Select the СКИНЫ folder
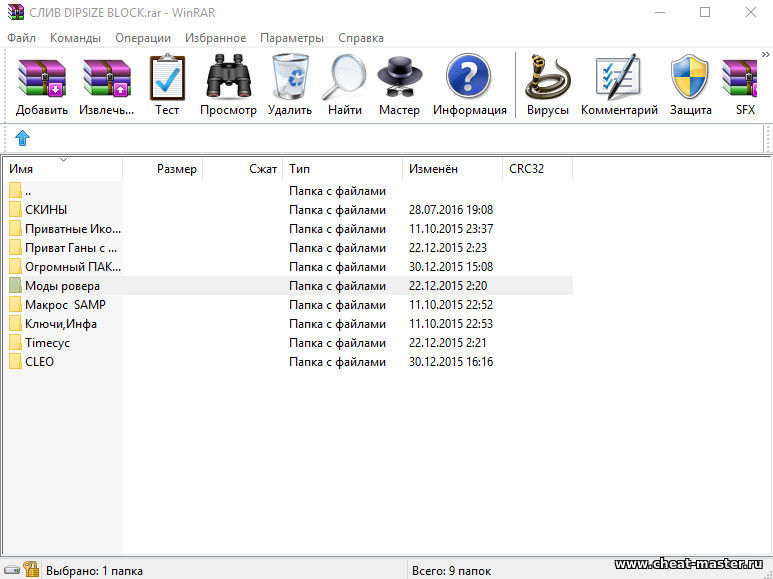This screenshot has width=773, height=579. tap(45, 210)
